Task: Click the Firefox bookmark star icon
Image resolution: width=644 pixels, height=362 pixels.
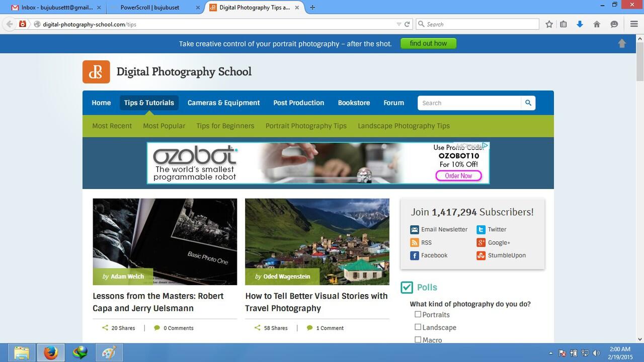Action: (549, 24)
